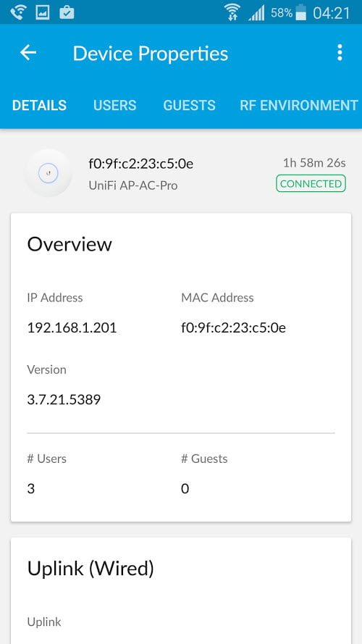Screen dimensions: 362x644
Task: Tap the image notification icon in status bar
Action: 43,13
